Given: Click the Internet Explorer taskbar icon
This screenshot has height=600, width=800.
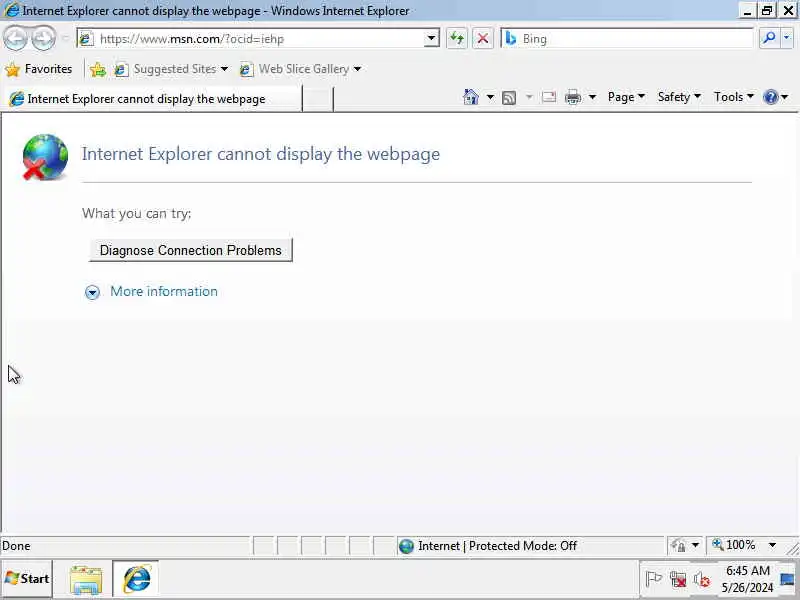Looking at the screenshot, I should (136, 579).
